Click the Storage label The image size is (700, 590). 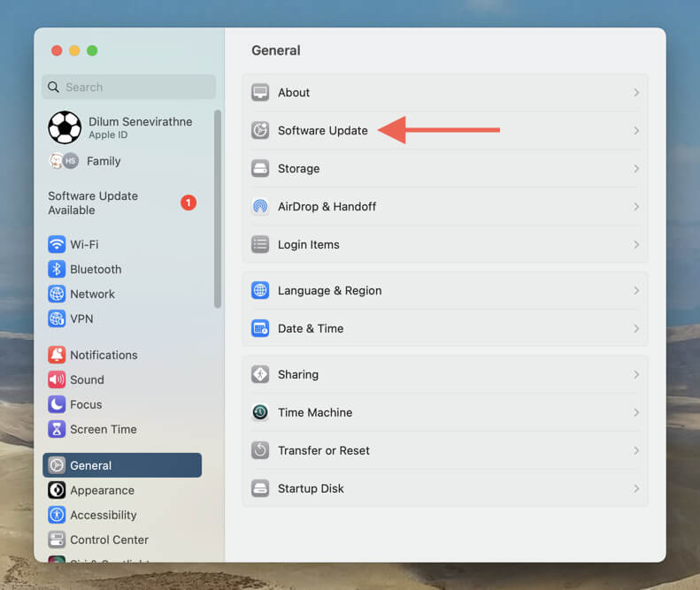(x=298, y=168)
